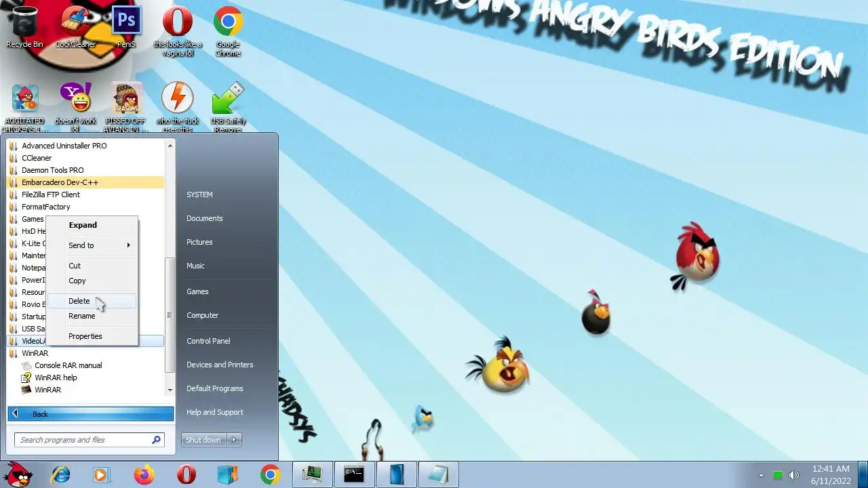The height and width of the screenshot is (488, 868).
Task: Open Properties from the context menu
Action: point(92,336)
